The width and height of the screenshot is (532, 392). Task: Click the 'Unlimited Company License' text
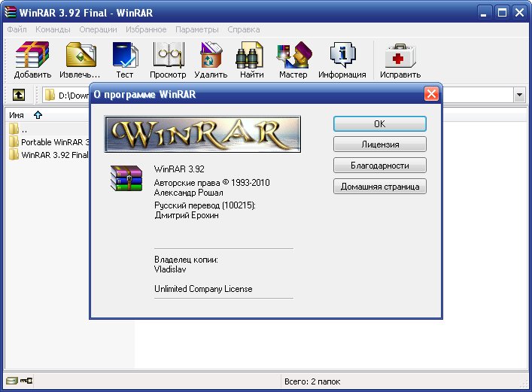[x=203, y=289]
